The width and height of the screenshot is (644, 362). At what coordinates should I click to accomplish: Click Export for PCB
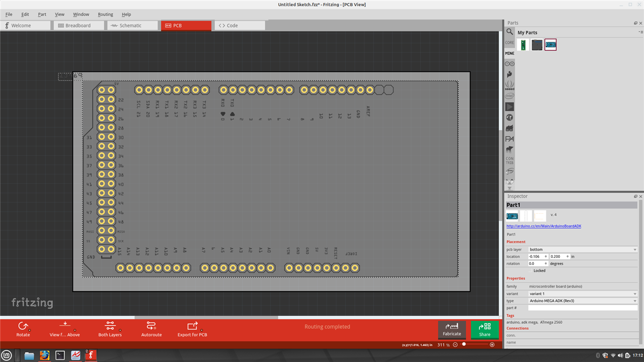coord(192,329)
